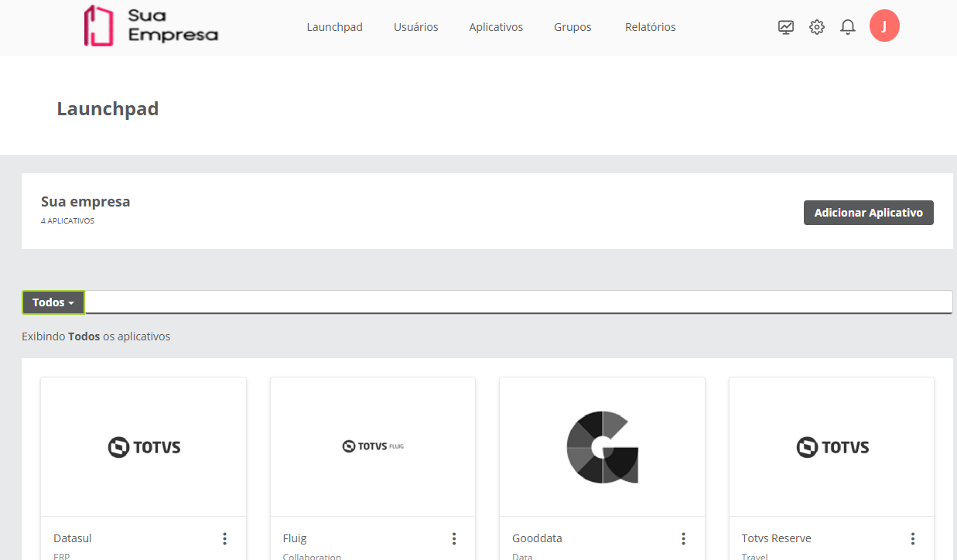
Task: Open the notifications bell
Action: (x=848, y=27)
